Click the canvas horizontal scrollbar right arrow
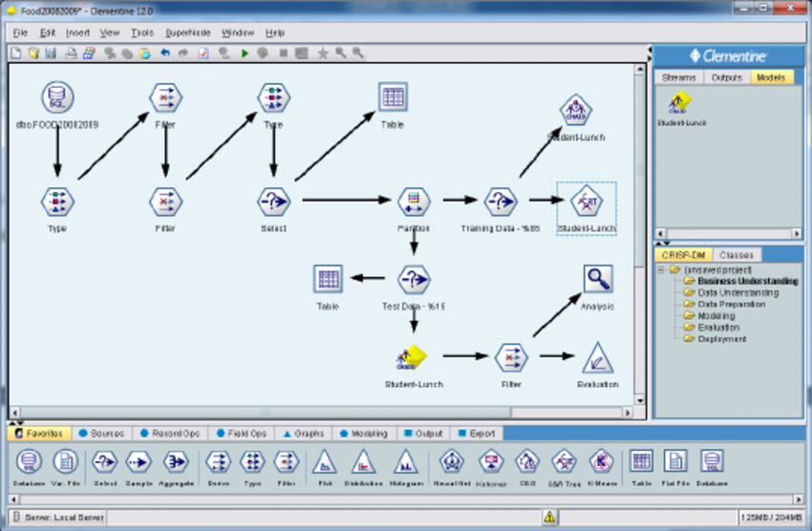The height and width of the screenshot is (531, 812). click(627, 414)
